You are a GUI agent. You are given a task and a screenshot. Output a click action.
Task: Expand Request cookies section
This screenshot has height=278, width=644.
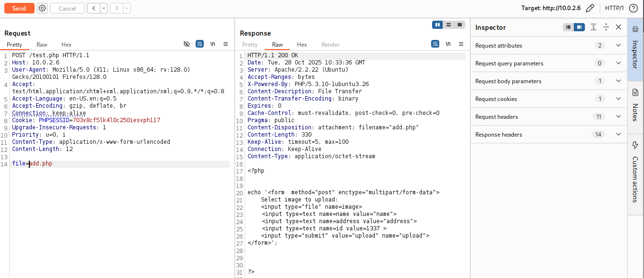click(619, 99)
